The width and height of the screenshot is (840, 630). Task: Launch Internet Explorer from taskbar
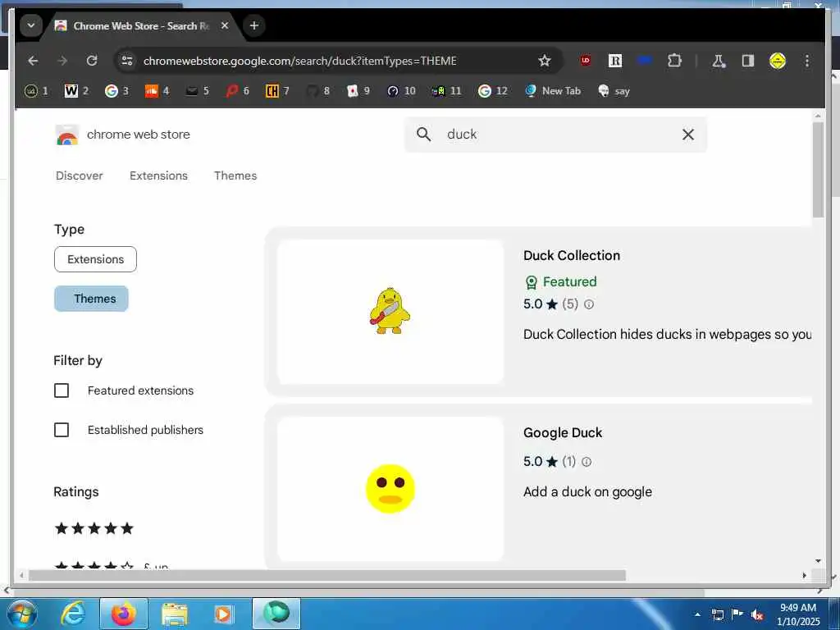click(x=73, y=614)
